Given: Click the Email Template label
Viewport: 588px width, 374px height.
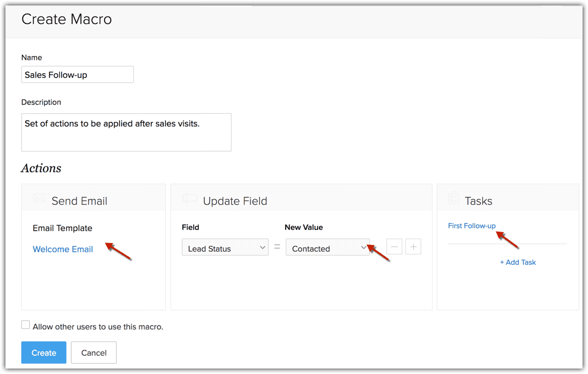Looking at the screenshot, I should pyautogui.click(x=62, y=228).
